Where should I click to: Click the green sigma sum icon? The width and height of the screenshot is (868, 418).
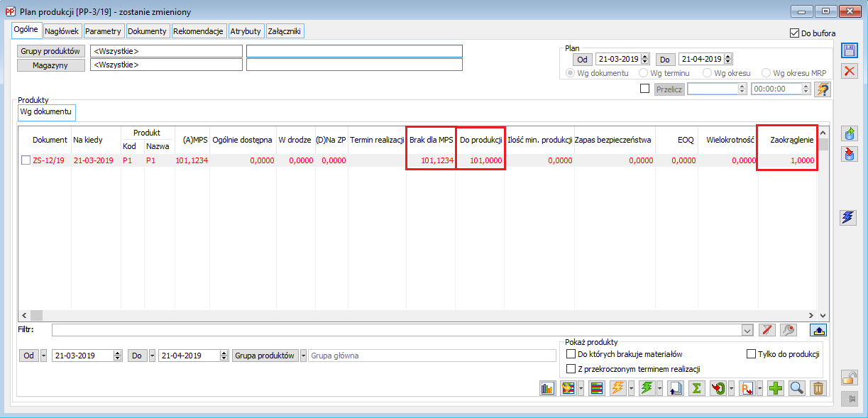[x=697, y=388]
